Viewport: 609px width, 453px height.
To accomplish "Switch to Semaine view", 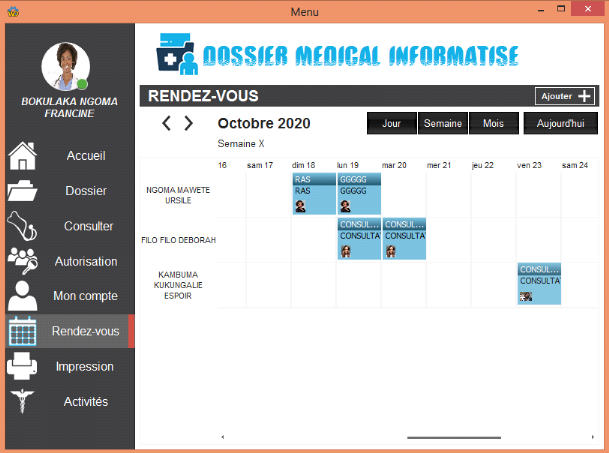I will click(x=443, y=123).
